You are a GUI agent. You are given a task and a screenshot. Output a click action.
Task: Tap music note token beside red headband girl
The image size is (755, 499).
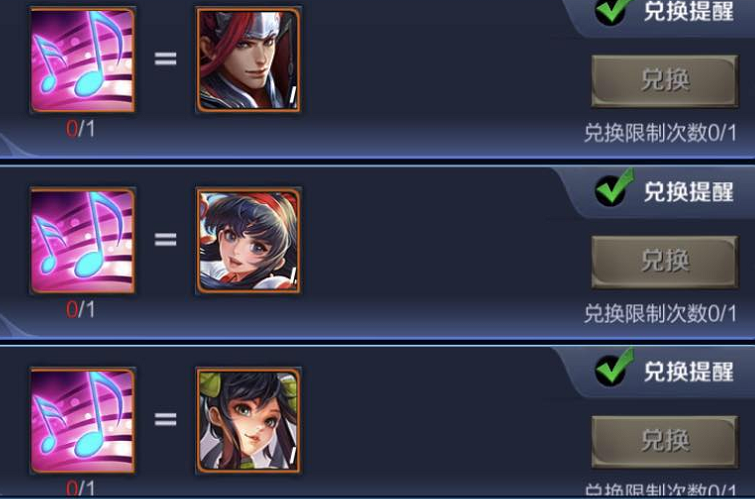click(x=82, y=240)
